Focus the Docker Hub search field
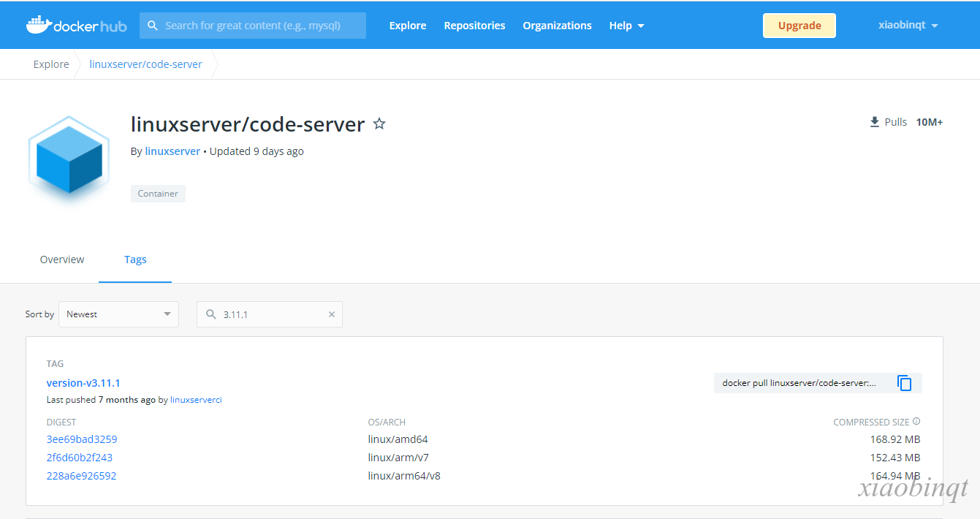The image size is (980, 519). coord(253,26)
